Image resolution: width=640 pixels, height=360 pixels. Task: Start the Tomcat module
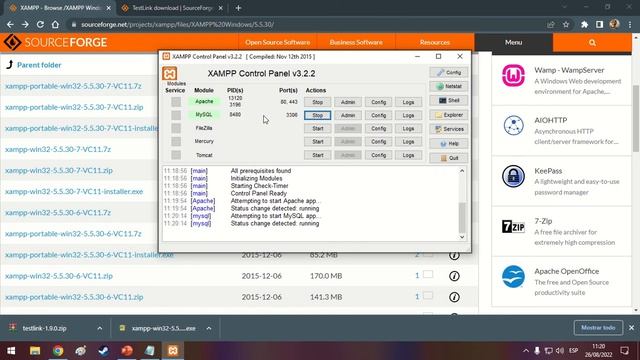[x=318, y=155]
